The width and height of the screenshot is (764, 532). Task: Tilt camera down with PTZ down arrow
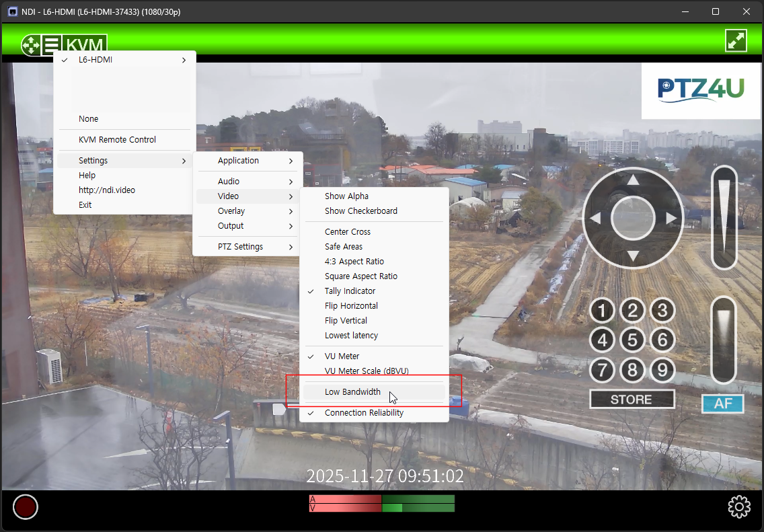632,256
